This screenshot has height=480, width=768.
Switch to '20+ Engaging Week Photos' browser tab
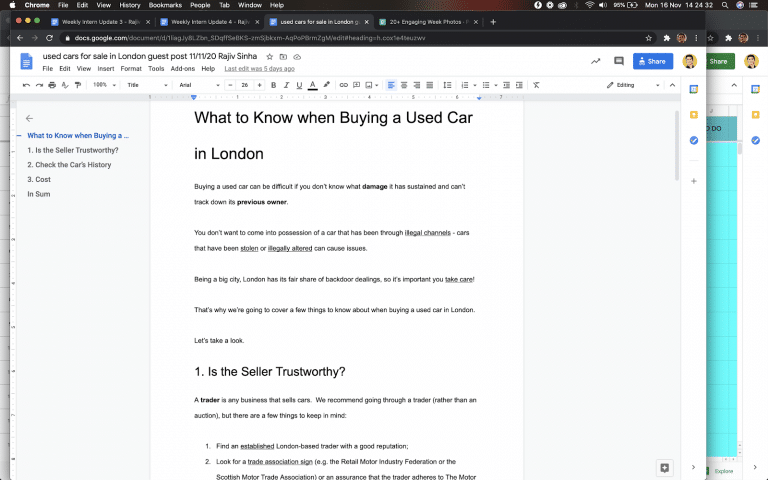429,22
